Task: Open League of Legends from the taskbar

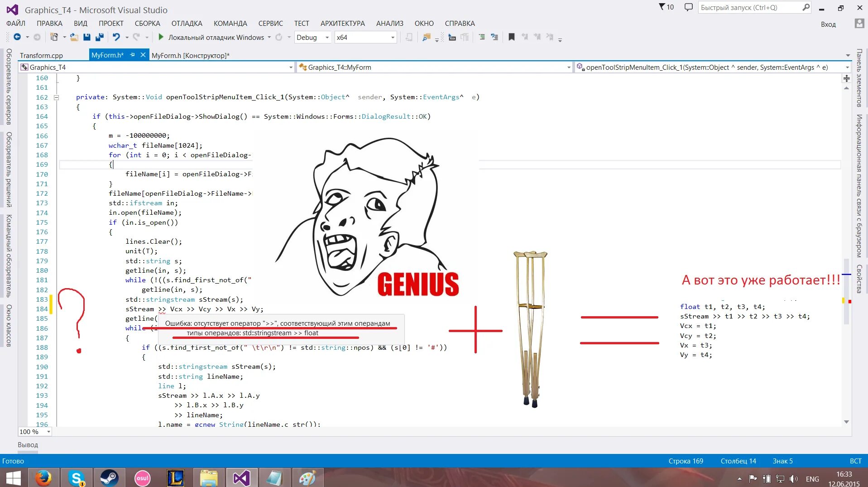Action: point(175,478)
